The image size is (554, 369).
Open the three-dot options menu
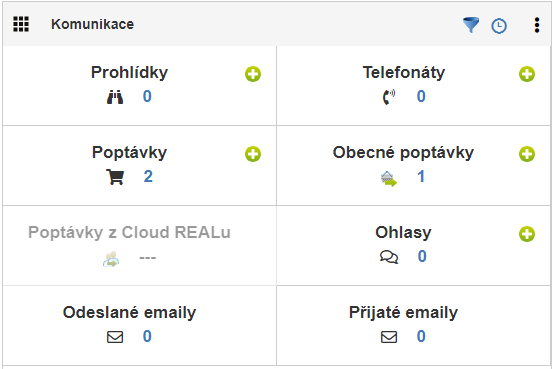[x=537, y=25]
